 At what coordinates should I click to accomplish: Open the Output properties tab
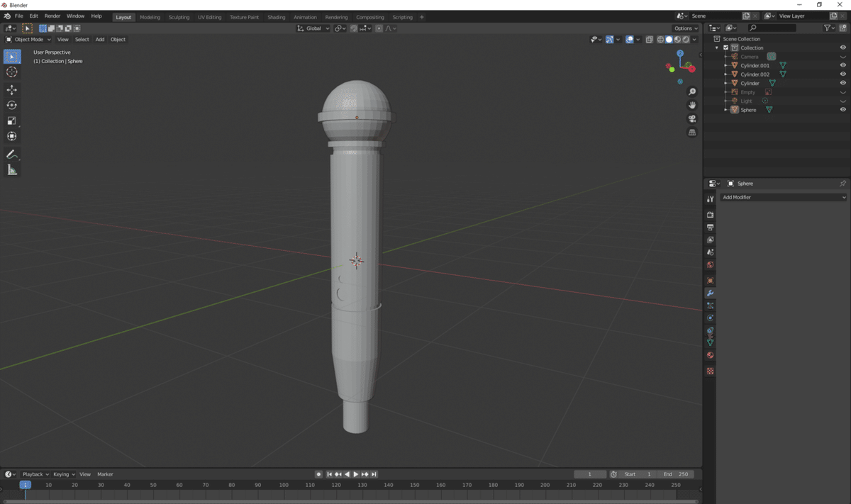[710, 228]
